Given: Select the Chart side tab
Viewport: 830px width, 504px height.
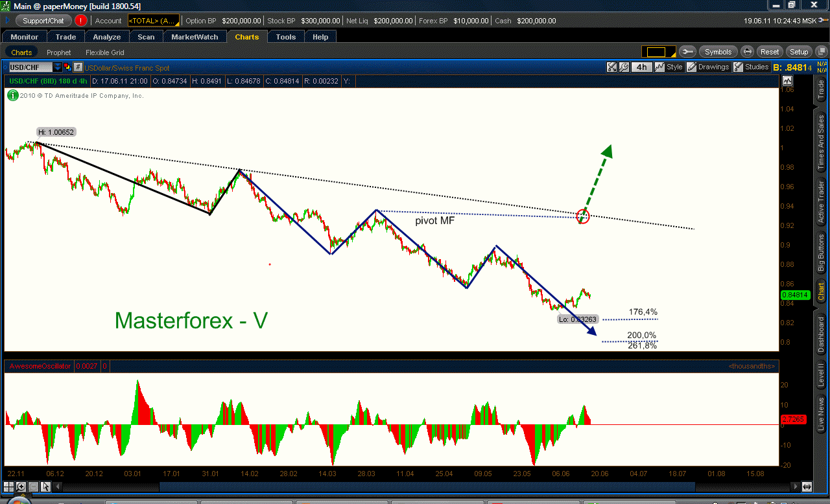Looking at the screenshot, I should pos(822,292).
